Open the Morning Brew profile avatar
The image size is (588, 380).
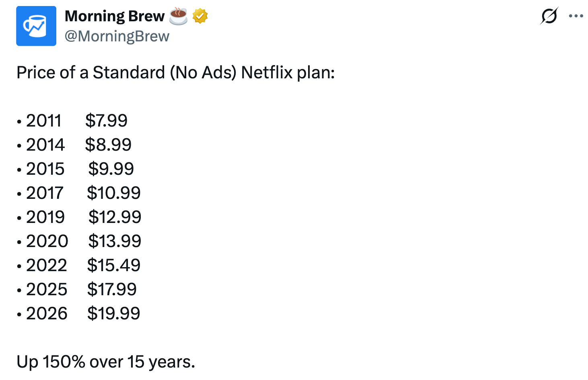coord(36,26)
